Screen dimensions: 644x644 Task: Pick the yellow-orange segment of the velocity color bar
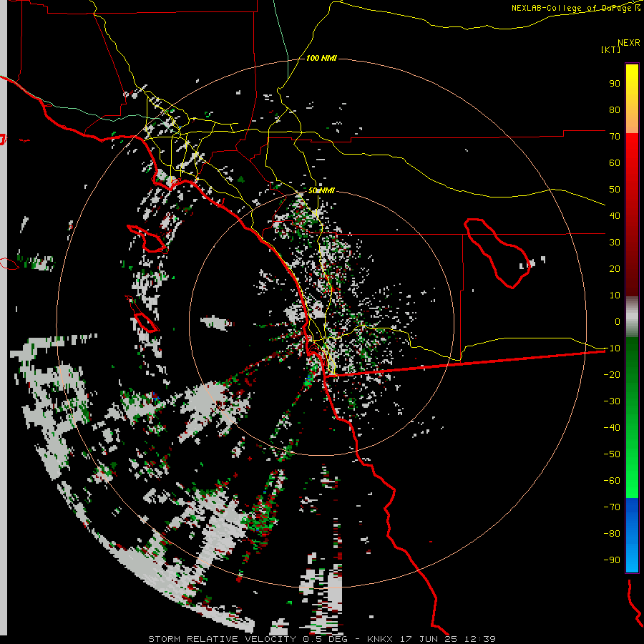point(632,99)
